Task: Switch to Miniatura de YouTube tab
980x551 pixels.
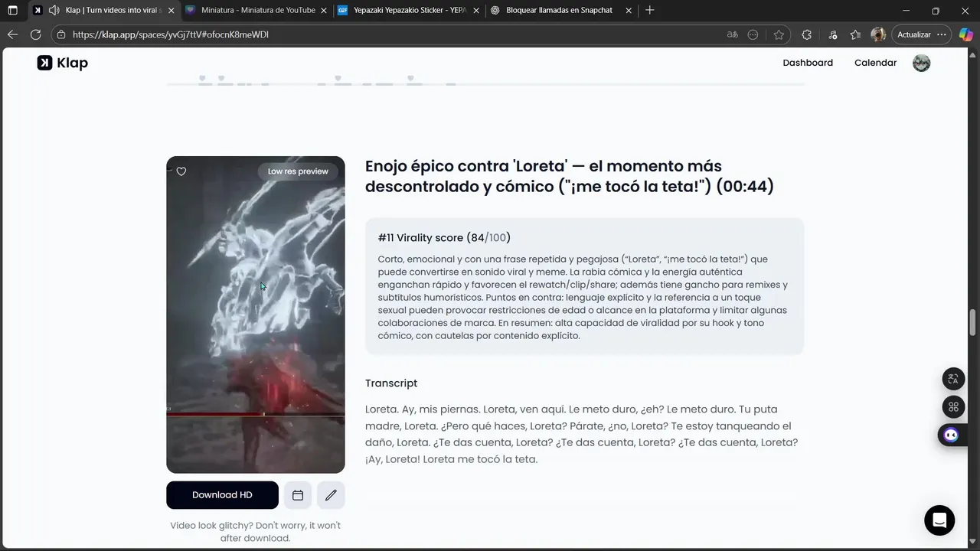Action: [256, 10]
